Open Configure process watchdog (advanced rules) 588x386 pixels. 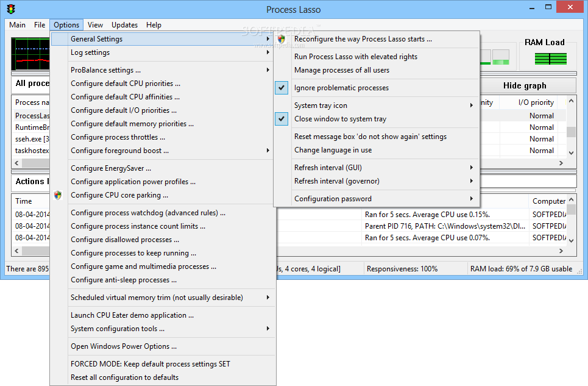pyautogui.click(x=163, y=213)
